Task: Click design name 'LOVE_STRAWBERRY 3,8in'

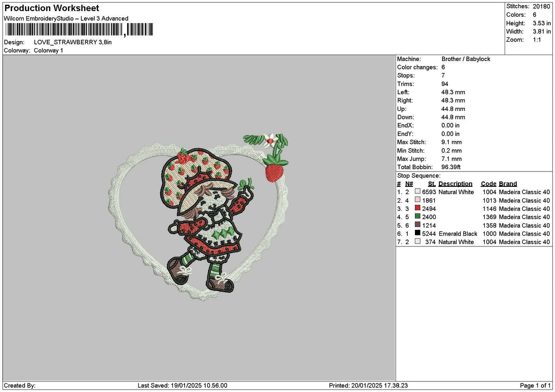Action: click(73, 42)
